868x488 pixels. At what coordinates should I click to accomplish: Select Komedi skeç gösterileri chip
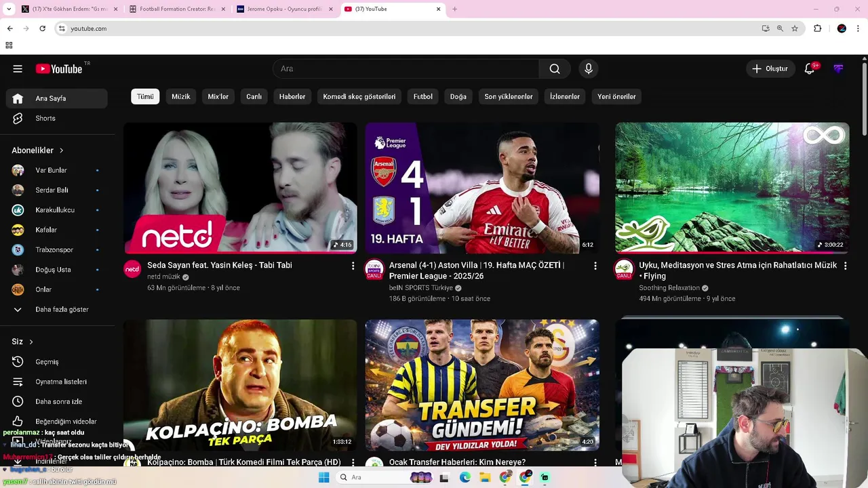coord(359,96)
